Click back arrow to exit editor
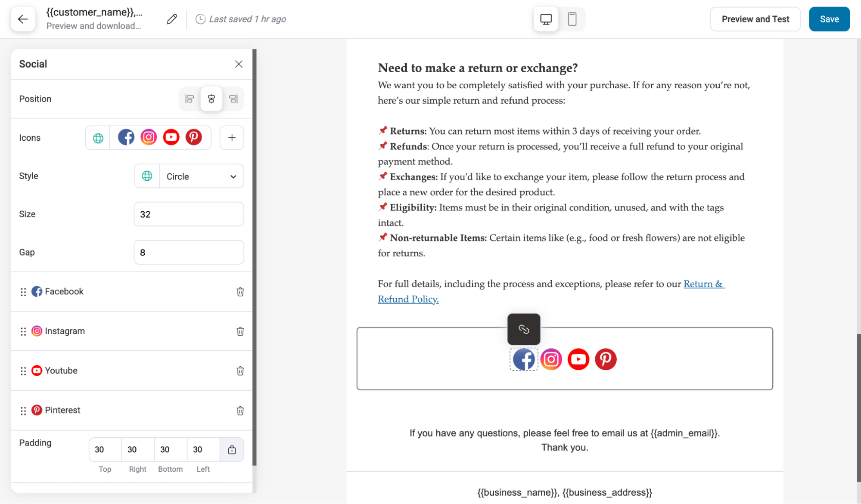This screenshot has height=504, width=861. pos(22,19)
